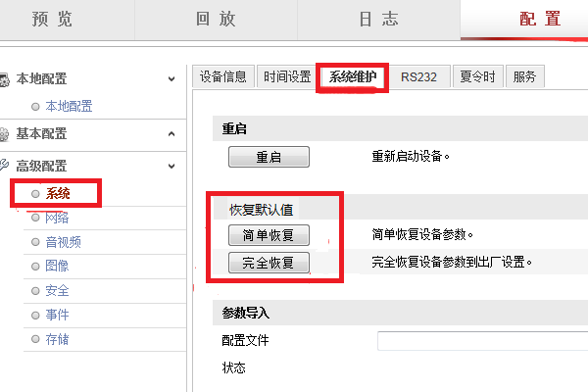Viewport: 588px width, 392px height.
Task: Click the 高级配置 wrench icon
Action: 5,167
